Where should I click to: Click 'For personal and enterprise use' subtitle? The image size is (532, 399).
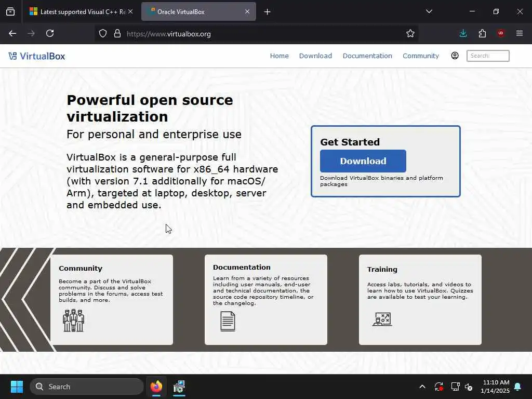[x=154, y=135]
